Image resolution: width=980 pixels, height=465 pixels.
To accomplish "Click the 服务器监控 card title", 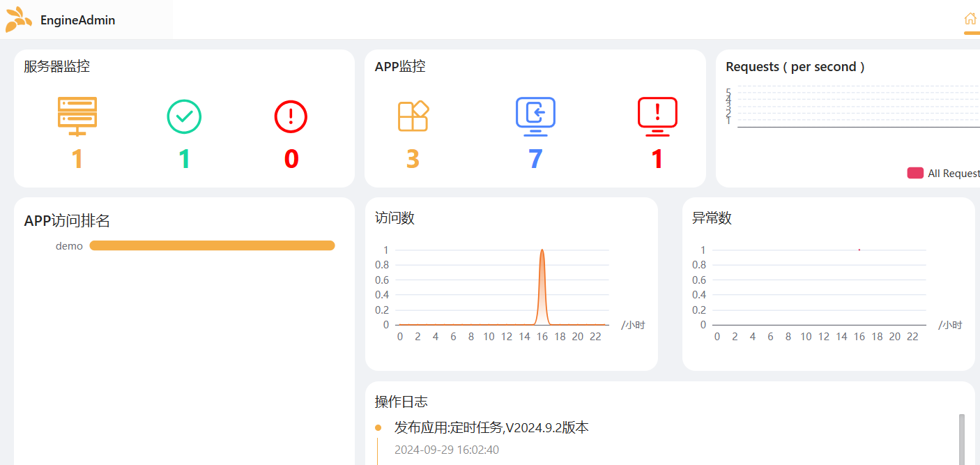I will (x=56, y=67).
